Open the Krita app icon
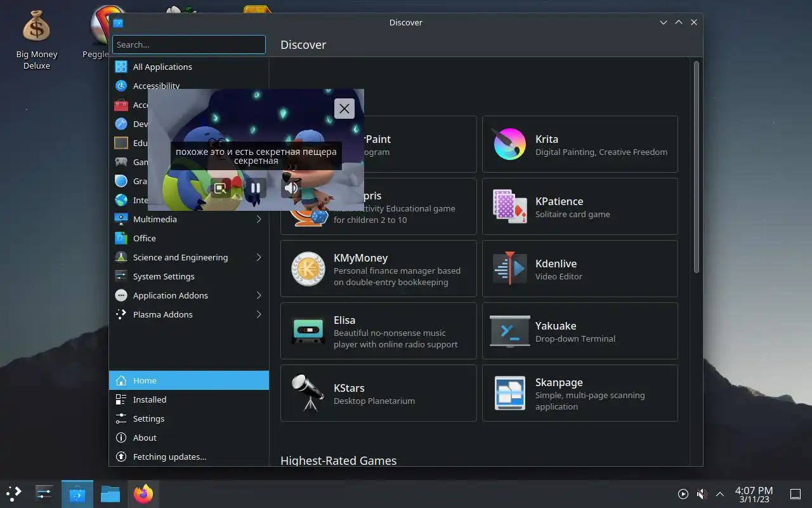Viewport: 812px width, 508px height. tap(510, 144)
